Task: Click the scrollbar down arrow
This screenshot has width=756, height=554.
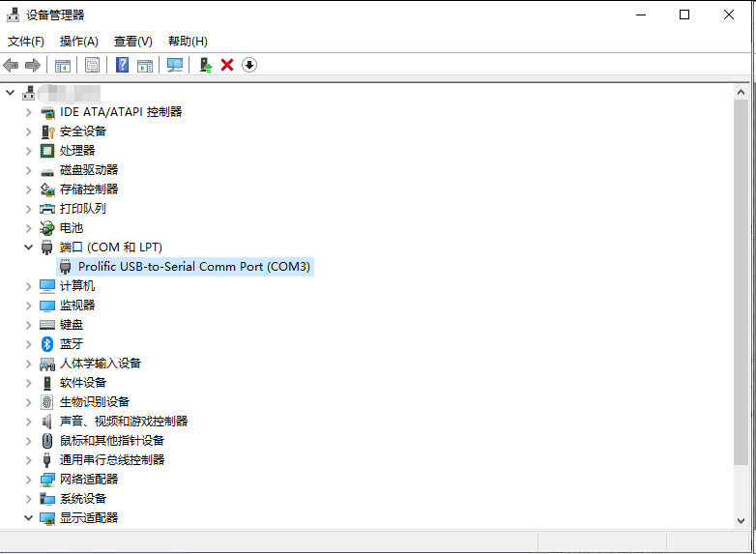Action: (x=741, y=521)
